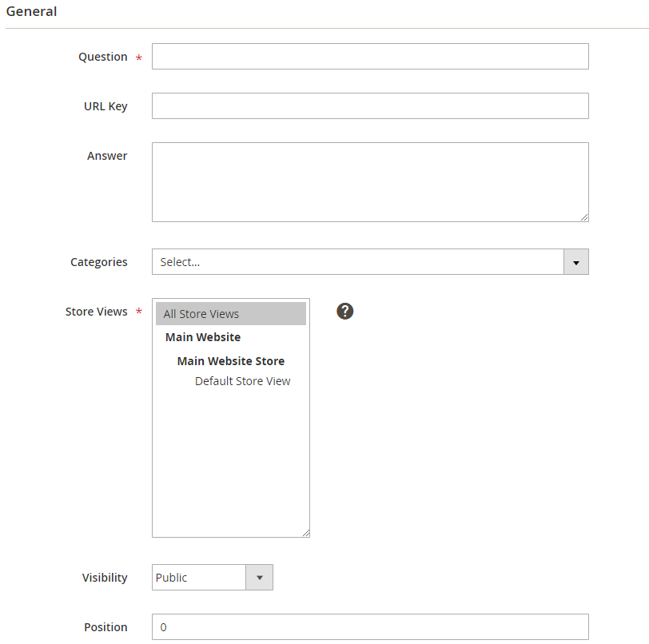Viewport: 649px width, 644px height.
Task: Select Default Store View in list
Action: [242, 381]
